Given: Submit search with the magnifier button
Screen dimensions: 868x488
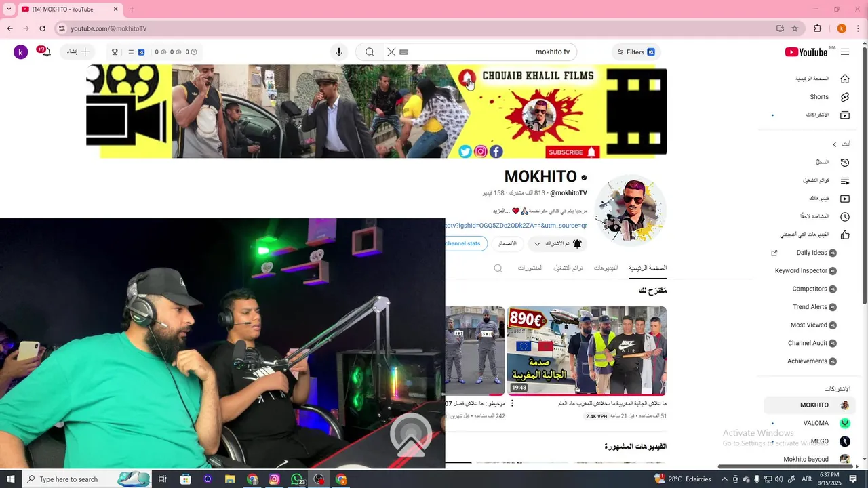Looking at the screenshot, I should (370, 52).
